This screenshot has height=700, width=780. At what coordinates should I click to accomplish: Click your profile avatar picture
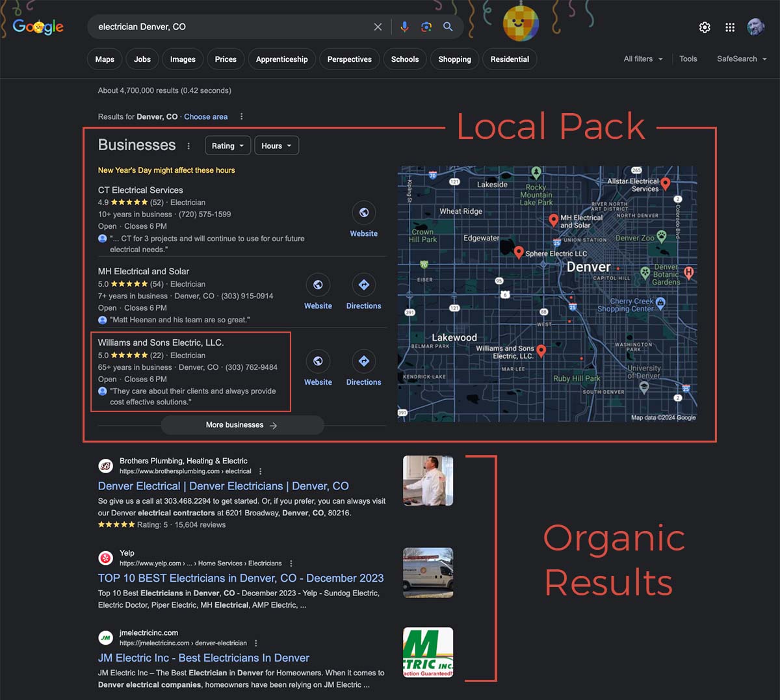point(756,27)
